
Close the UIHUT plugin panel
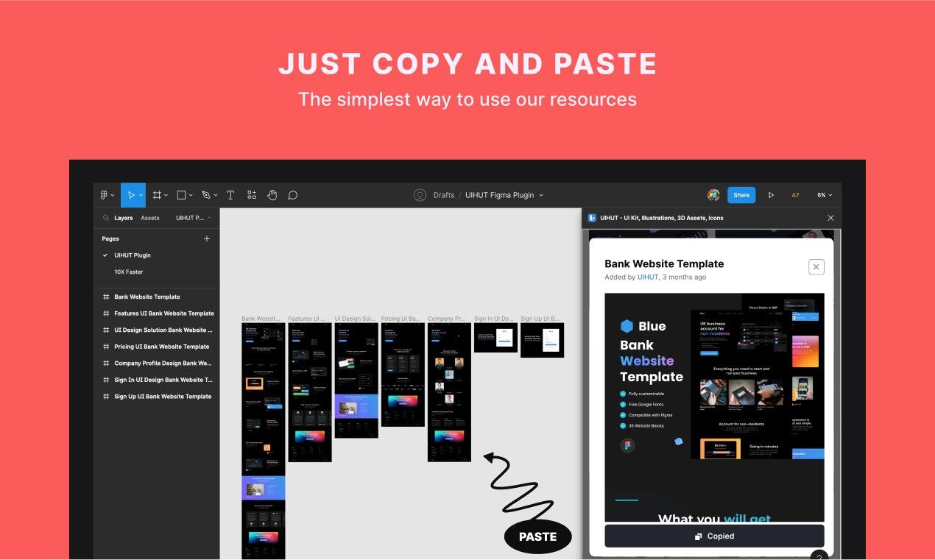pos(830,218)
